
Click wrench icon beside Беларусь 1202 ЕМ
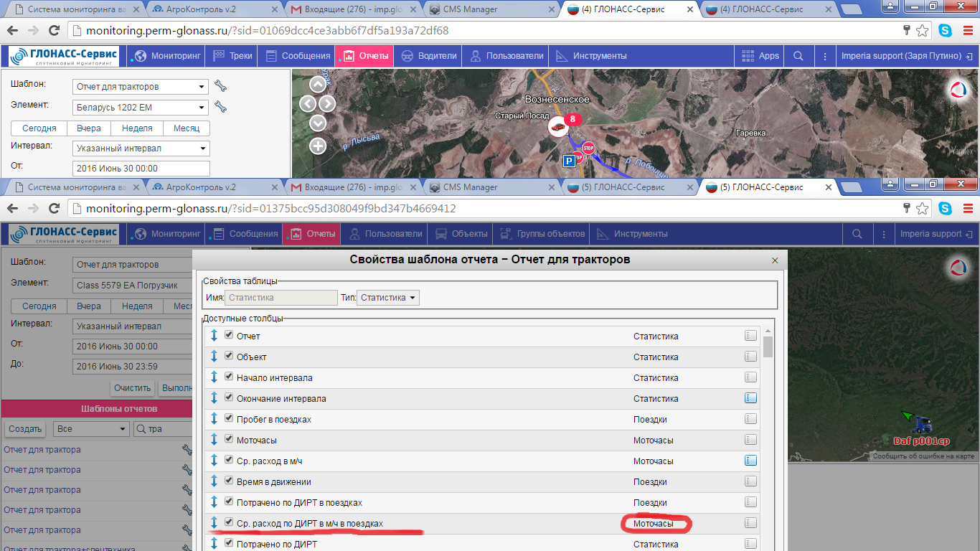[x=221, y=108]
